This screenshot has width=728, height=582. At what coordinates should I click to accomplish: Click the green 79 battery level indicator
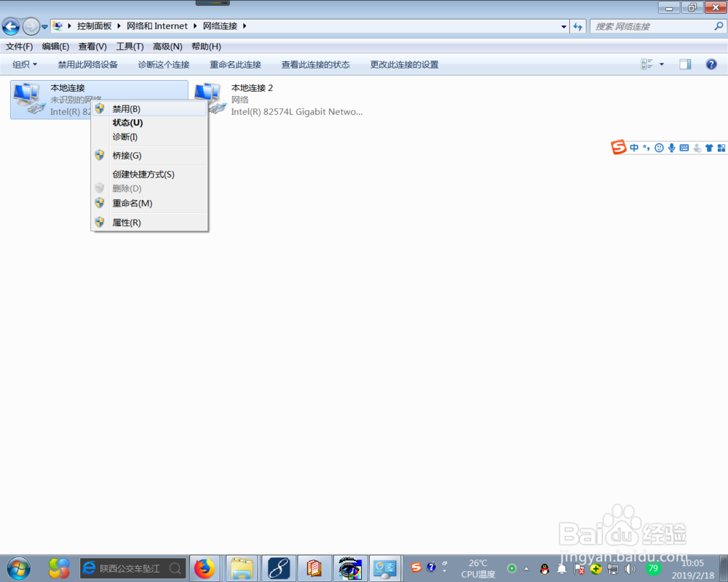(654, 568)
